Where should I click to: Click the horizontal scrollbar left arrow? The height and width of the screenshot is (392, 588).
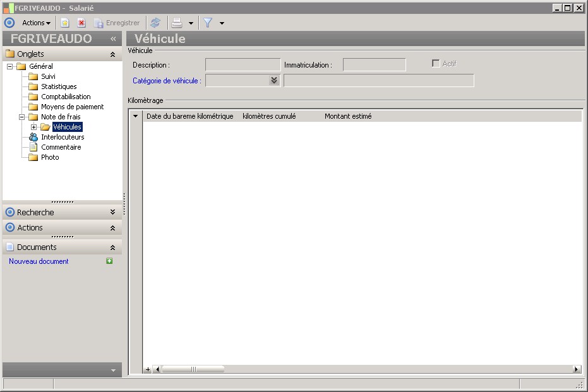click(x=157, y=369)
